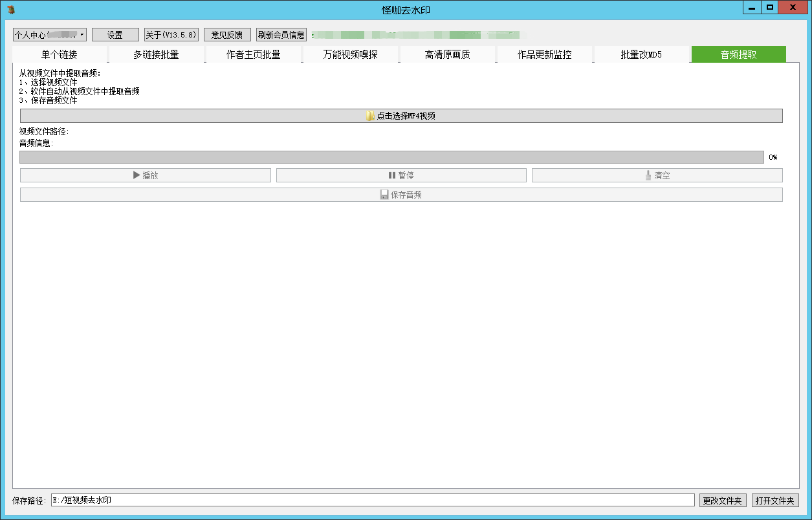Image resolution: width=812 pixels, height=520 pixels.
Task: Switch to 批量改MD5 tab
Action: (642, 54)
